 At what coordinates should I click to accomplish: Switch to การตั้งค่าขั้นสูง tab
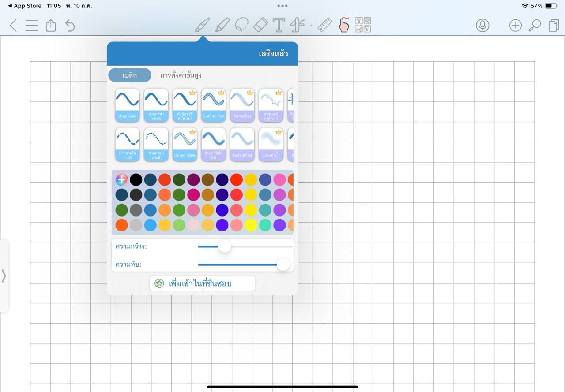(x=181, y=75)
